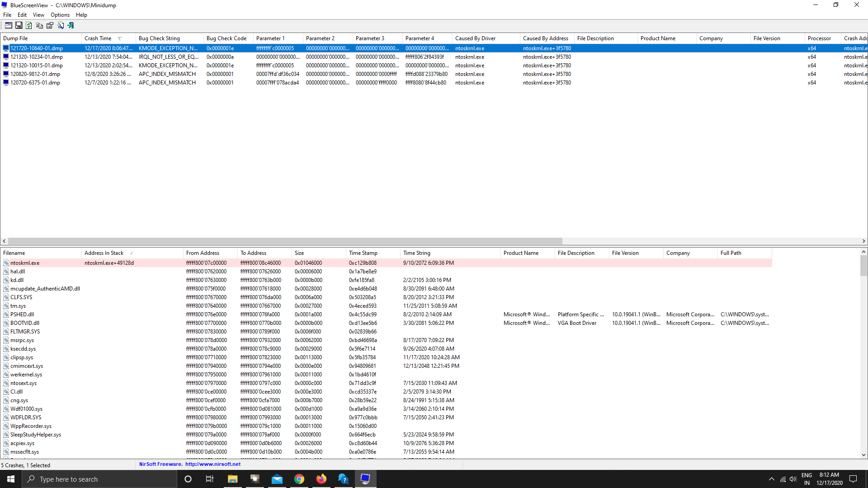
Task: Click the Caused By Address column header
Action: pyautogui.click(x=547, y=38)
